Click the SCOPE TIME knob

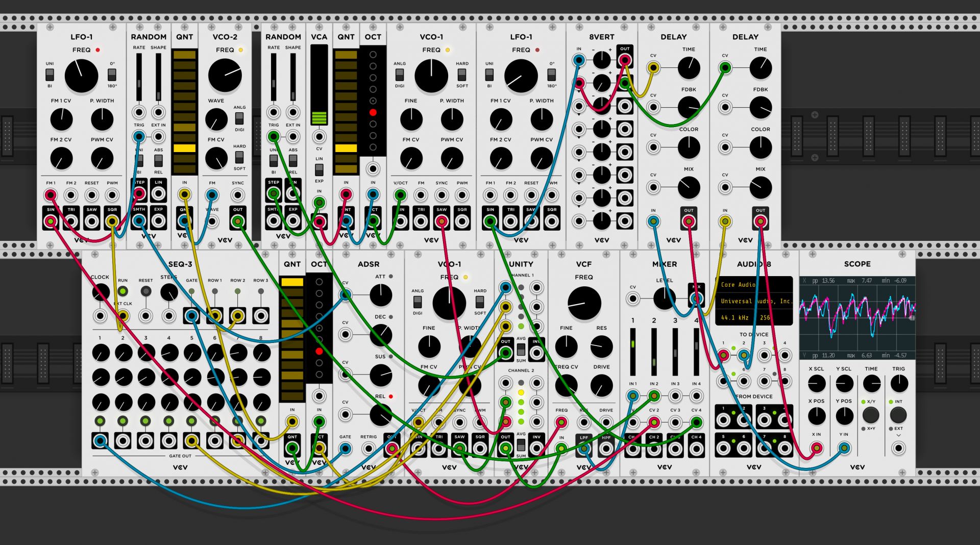(x=871, y=383)
